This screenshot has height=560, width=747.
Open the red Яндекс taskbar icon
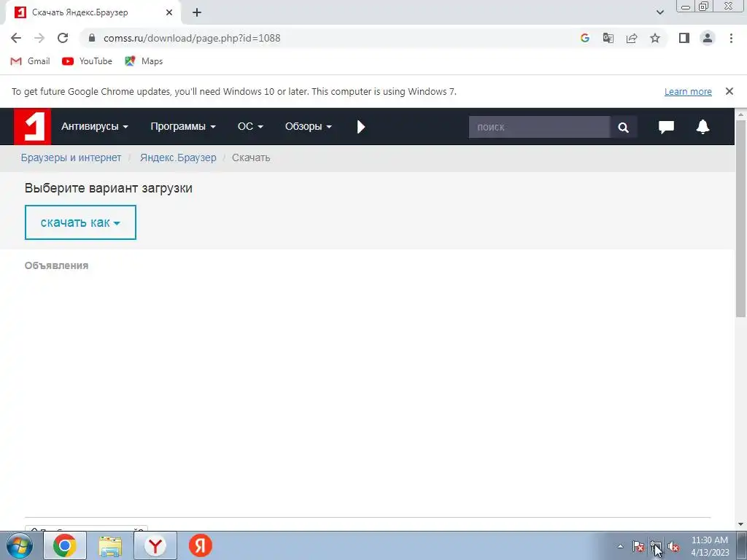(201, 545)
